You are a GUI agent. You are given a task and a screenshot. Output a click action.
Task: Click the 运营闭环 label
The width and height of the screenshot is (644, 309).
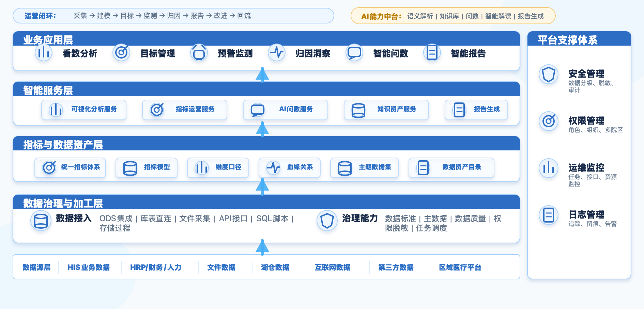[x=40, y=16]
